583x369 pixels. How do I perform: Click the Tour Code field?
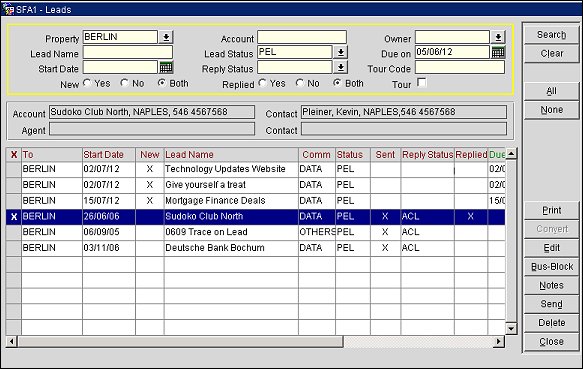coord(460,67)
